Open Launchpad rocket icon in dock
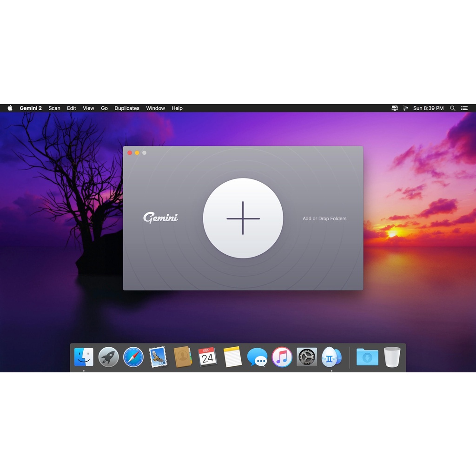 [x=108, y=357]
